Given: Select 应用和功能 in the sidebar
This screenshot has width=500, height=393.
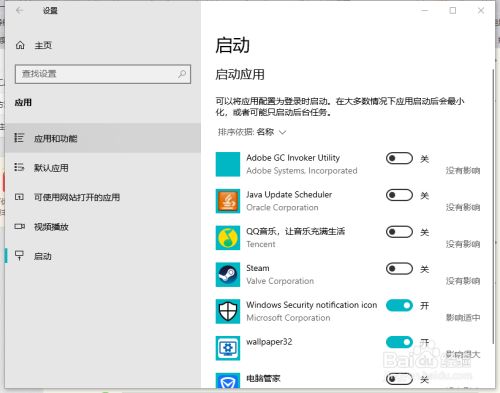Looking at the screenshot, I should click(103, 138).
